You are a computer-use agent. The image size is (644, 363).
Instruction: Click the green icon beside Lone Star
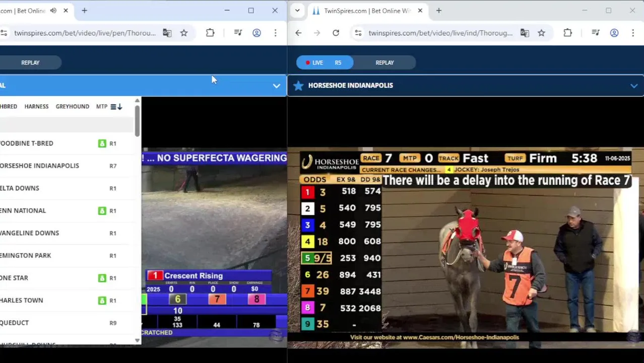click(x=102, y=278)
